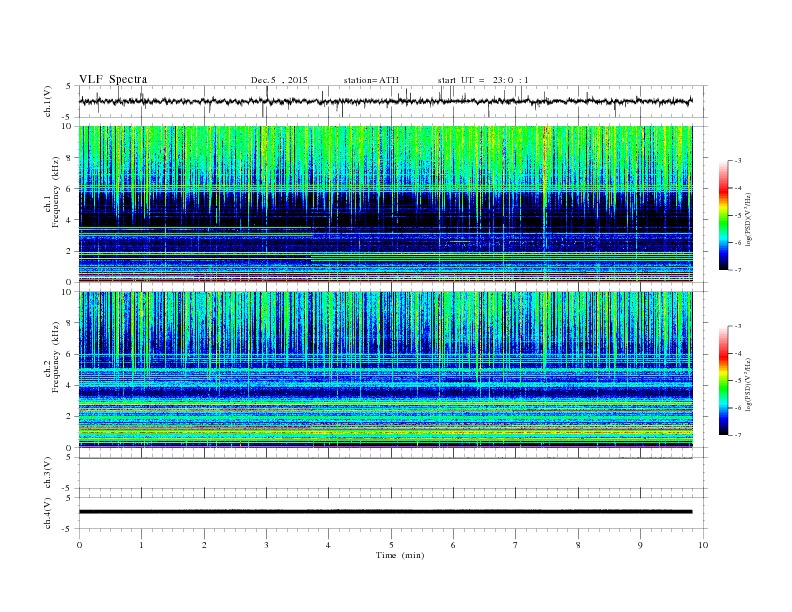Image resolution: width=792 pixels, height=612 pixels.
Task: Click the "ch.3(V)" y-axis label
Action: [x=48, y=473]
